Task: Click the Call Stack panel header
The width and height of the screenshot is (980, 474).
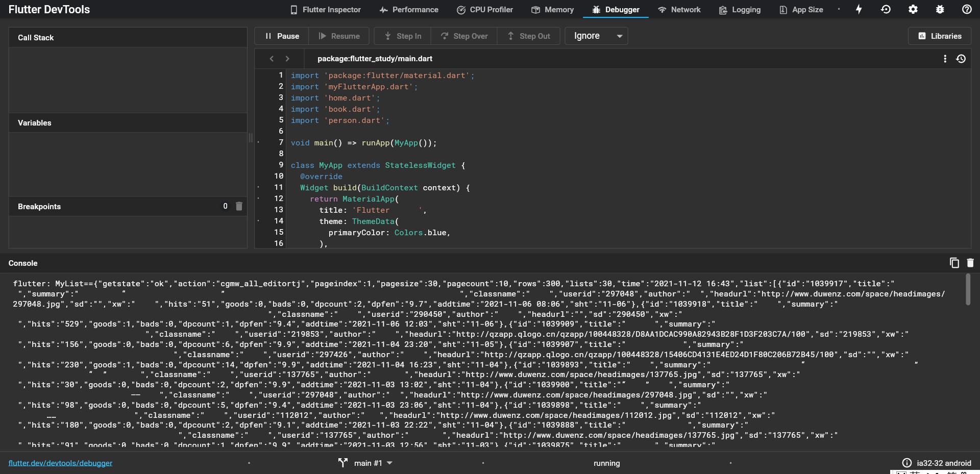Action: (128, 37)
